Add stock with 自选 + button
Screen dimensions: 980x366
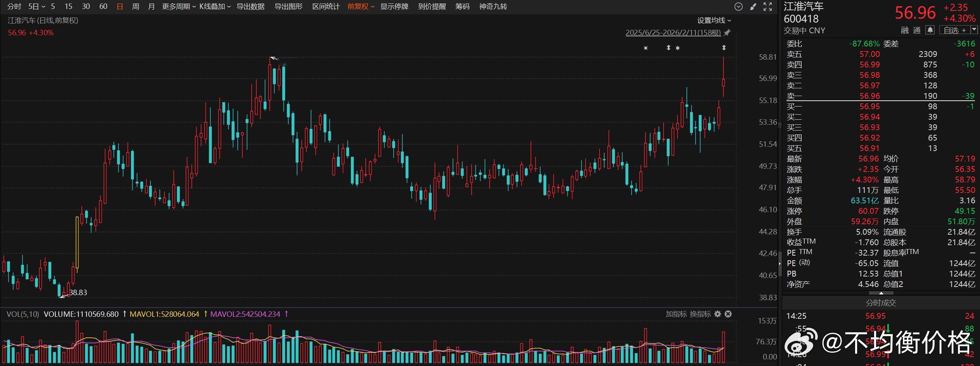coord(955,30)
